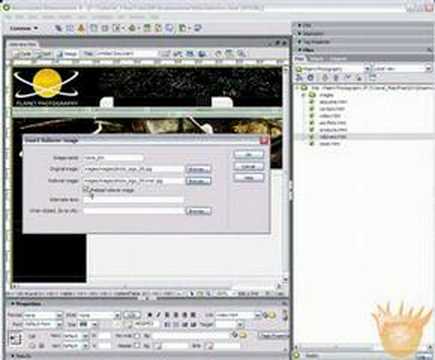Enable the No wrap checkbox
The width and height of the screenshot is (435, 360).
click(x=137, y=336)
